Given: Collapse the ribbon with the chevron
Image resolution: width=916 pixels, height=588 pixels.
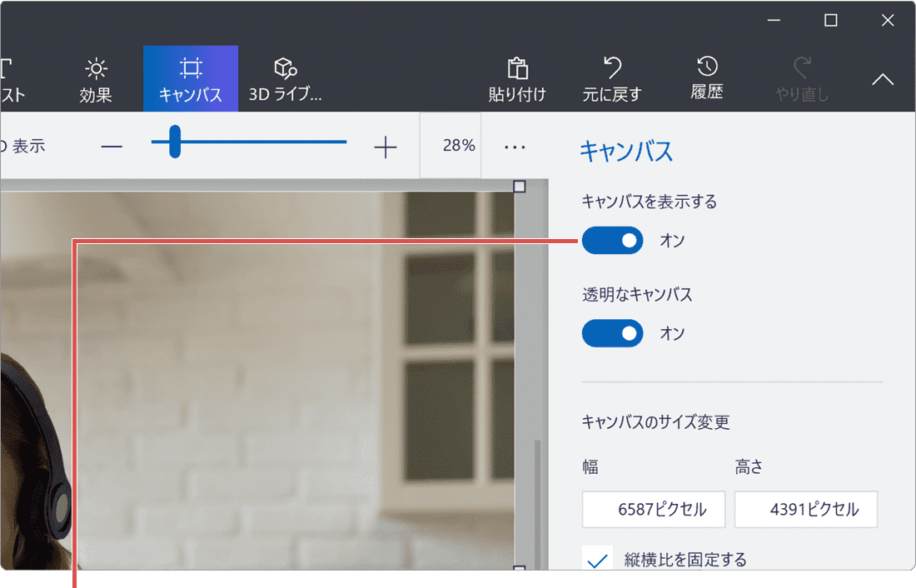Looking at the screenshot, I should pyautogui.click(x=881, y=79).
